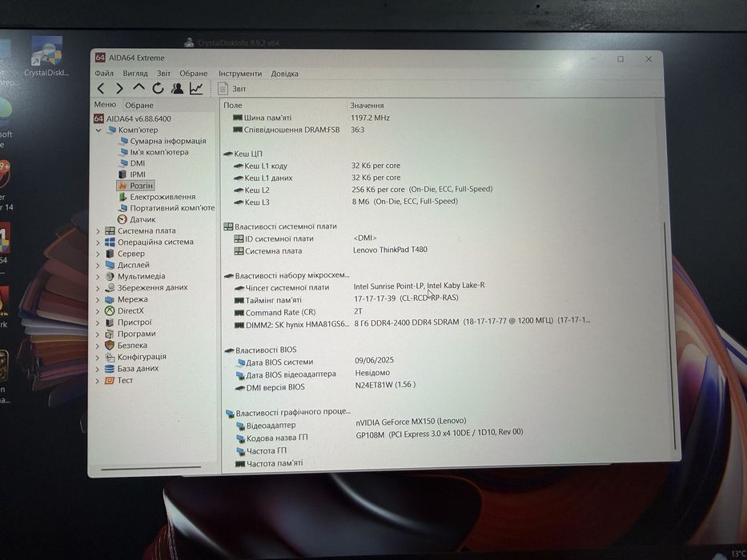Image resolution: width=747 pixels, height=560 pixels.
Task: Select the Таймінг пам'яті row
Action: click(347, 299)
